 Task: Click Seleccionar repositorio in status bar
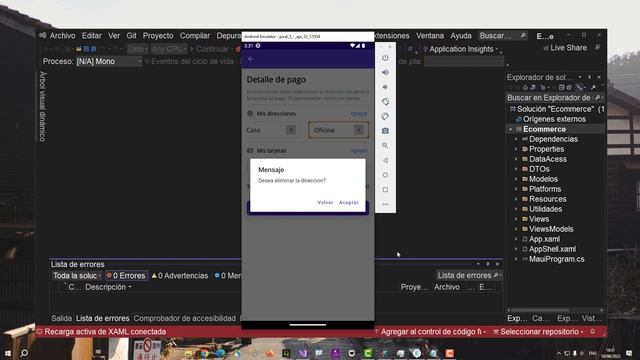coord(539,332)
